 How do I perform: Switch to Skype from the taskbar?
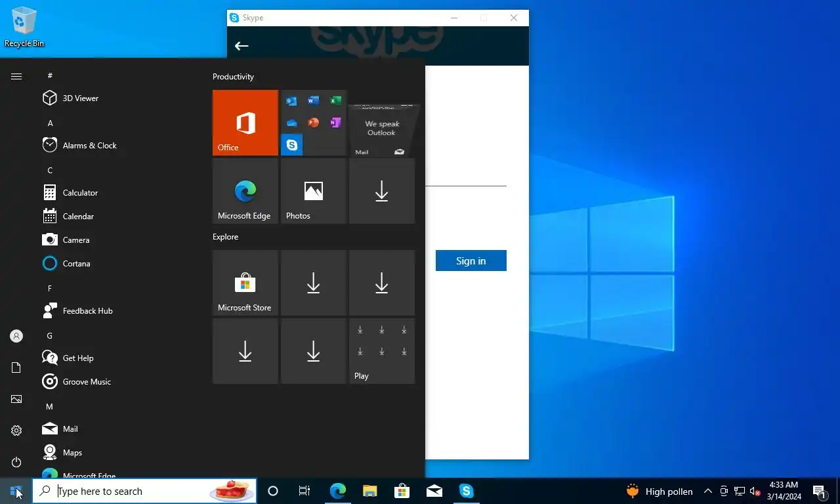point(466,491)
